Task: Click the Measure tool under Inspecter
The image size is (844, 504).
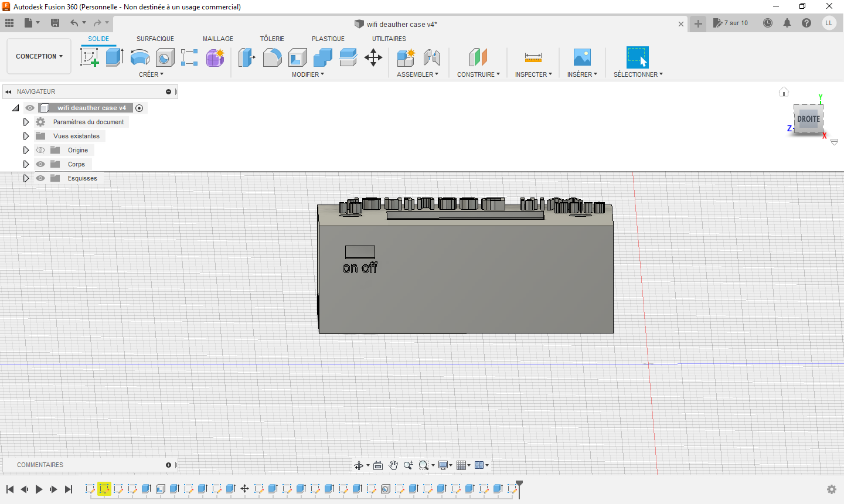Action: coord(533,57)
